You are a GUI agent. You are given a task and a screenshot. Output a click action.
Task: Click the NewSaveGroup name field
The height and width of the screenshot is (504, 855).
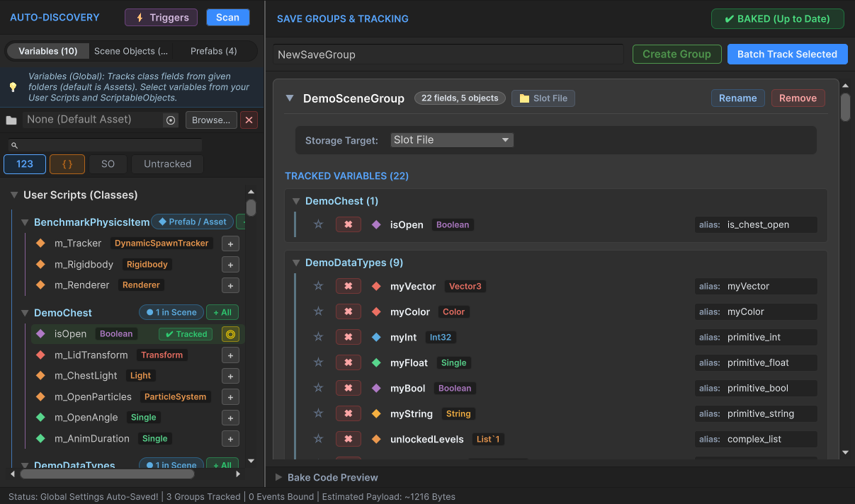[x=448, y=55]
